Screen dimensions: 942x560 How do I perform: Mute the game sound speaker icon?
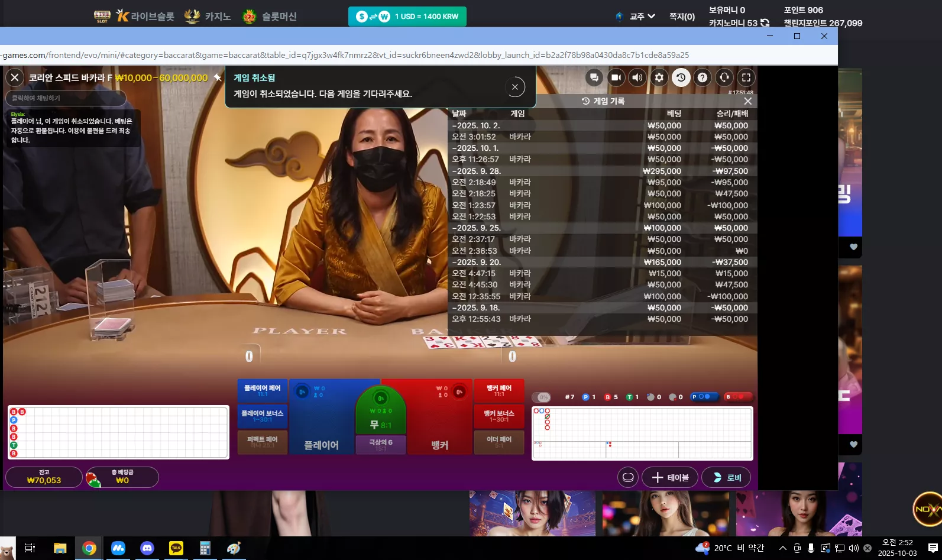click(637, 77)
